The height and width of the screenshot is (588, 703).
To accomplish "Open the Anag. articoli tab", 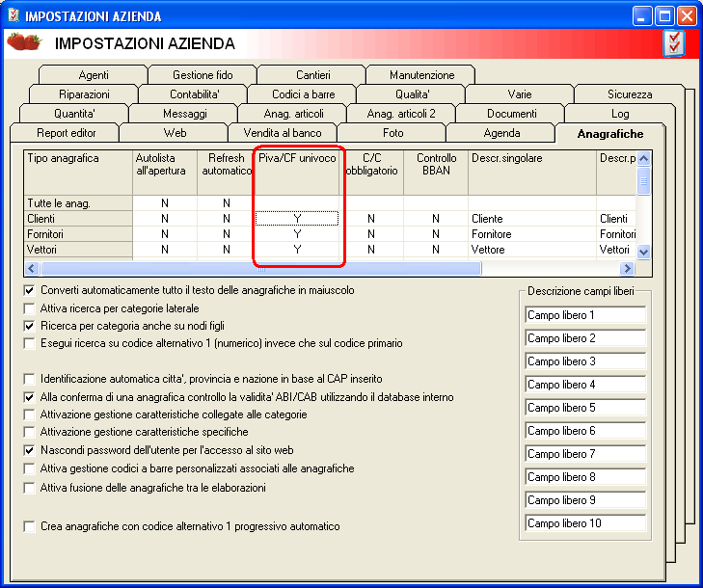I will coord(293,114).
